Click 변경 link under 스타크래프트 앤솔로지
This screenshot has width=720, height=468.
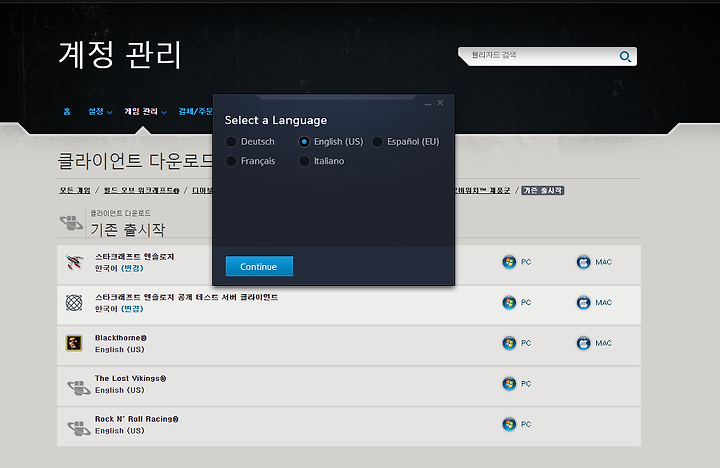pos(132,268)
